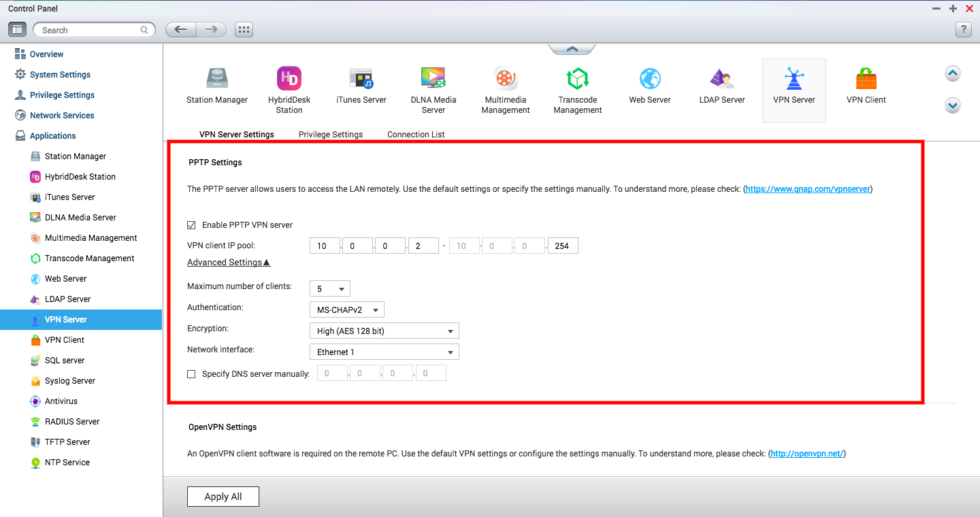Open Maximum number of clients dropdown
This screenshot has width=980, height=517.
[x=329, y=289]
